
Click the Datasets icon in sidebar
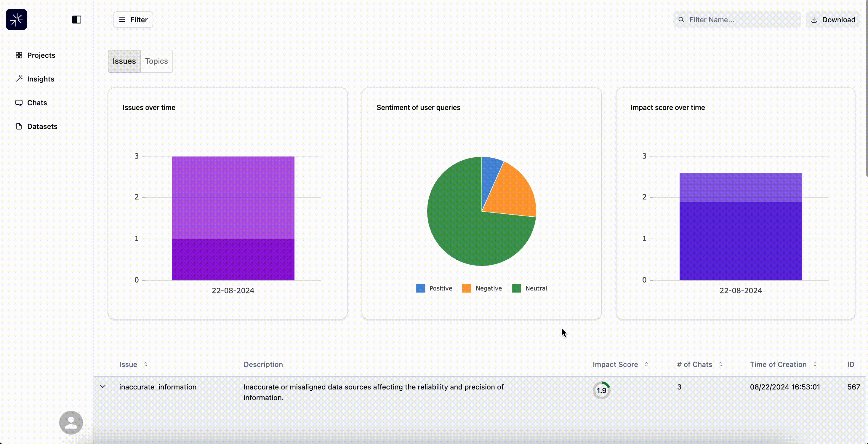tap(19, 126)
